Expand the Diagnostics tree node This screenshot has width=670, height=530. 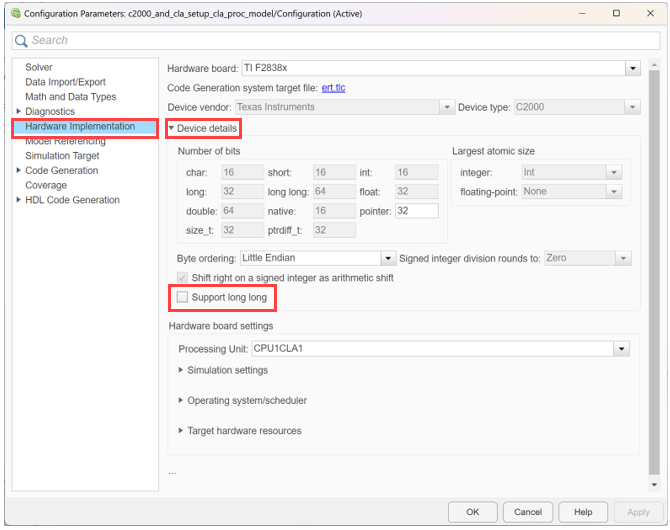[x=18, y=112]
